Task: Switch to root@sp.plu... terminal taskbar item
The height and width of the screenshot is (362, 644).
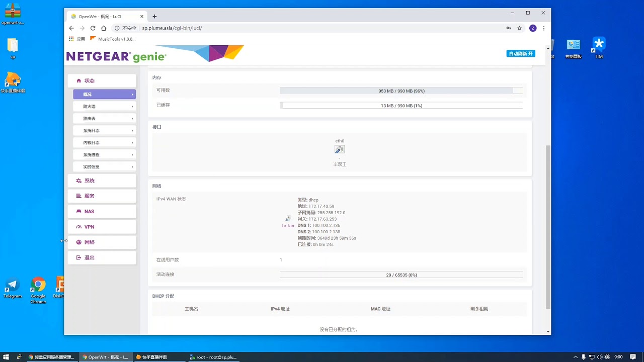Action: (213, 357)
